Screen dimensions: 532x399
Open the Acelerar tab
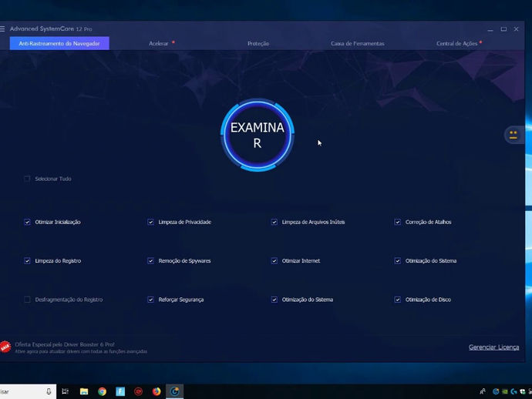point(159,43)
